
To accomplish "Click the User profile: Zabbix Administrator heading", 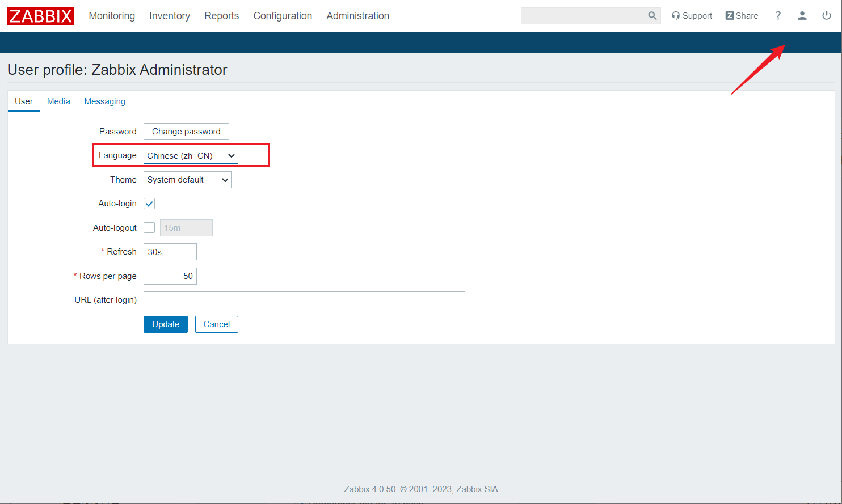I will pyautogui.click(x=117, y=70).
